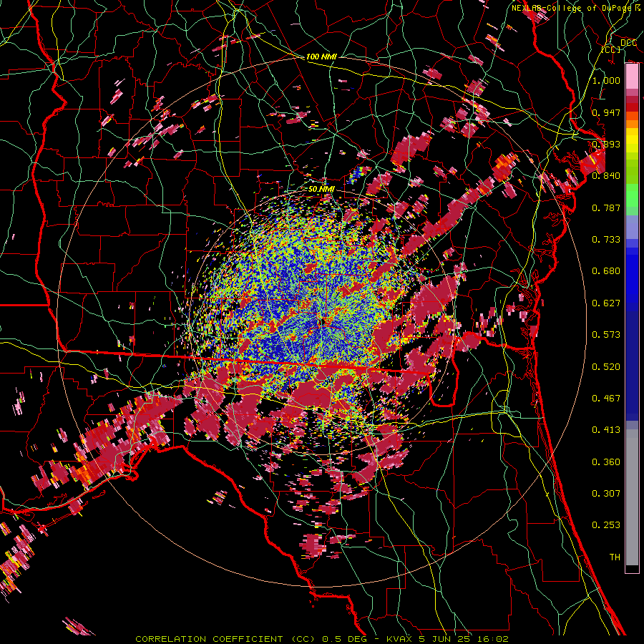This screenshot has height=644, width=644.
Task: Click the 0.253 legend value
Action: (x=606, y=525)
